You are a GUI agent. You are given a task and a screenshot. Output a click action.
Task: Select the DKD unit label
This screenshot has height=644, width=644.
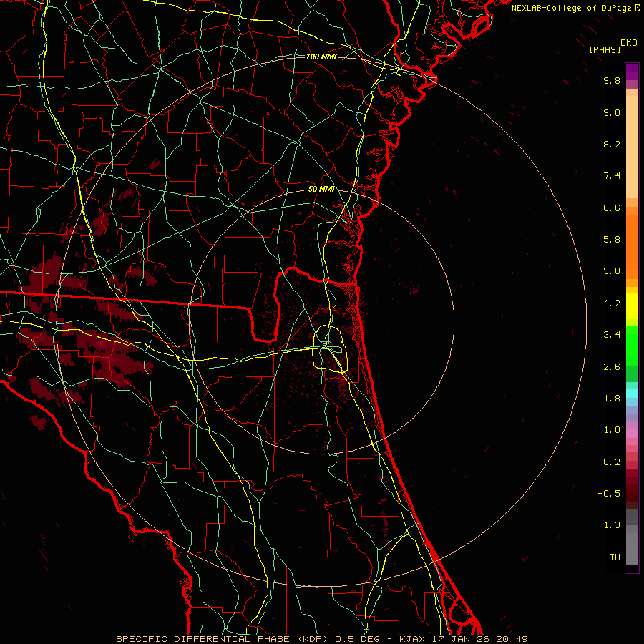pyautogui.click(x=628, y=43)
